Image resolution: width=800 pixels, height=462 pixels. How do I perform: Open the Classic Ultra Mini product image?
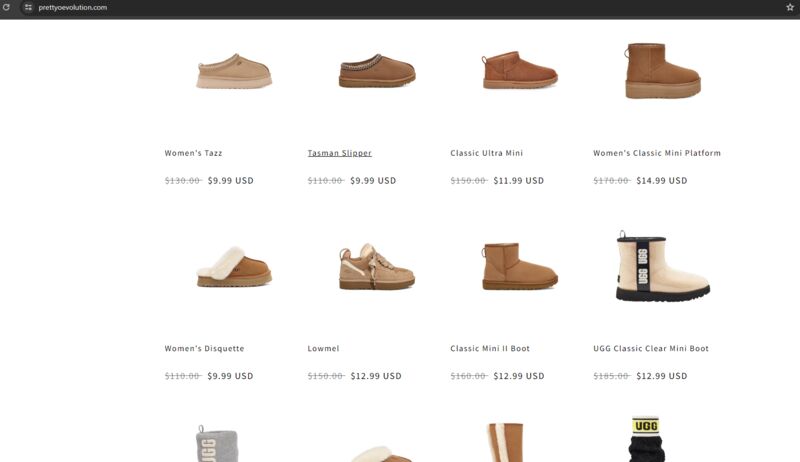click(520, 70)
